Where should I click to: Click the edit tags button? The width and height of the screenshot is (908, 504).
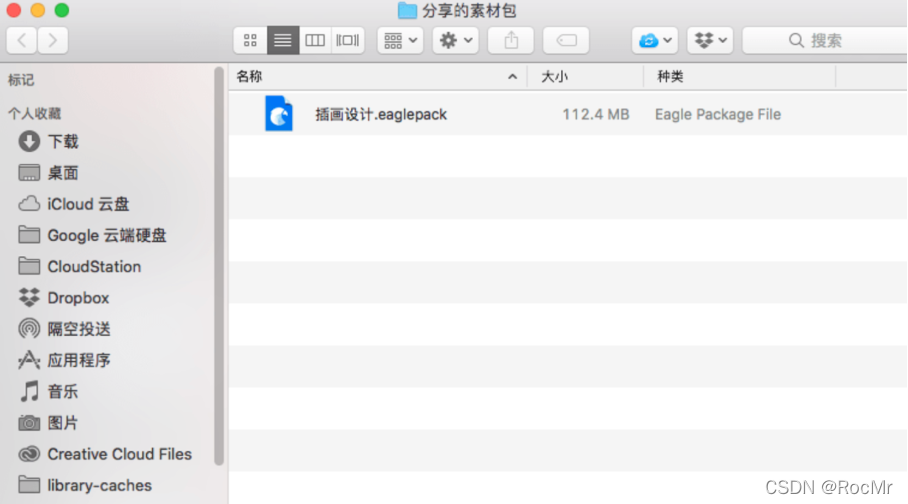tap(566, 41)
